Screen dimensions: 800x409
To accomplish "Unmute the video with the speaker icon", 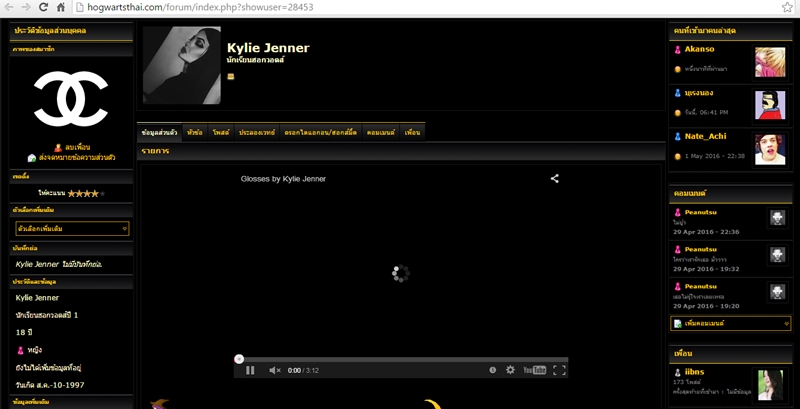I will (x=274, y=370).
